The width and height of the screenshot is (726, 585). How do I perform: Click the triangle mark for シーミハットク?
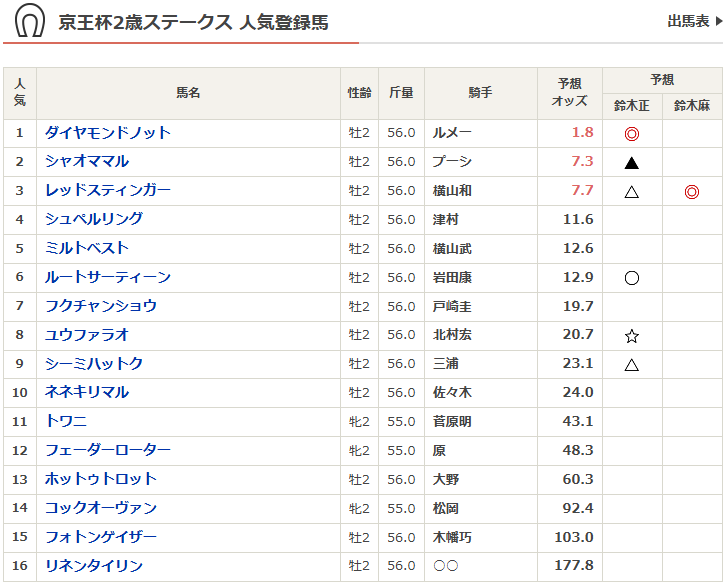coord(631,365)
